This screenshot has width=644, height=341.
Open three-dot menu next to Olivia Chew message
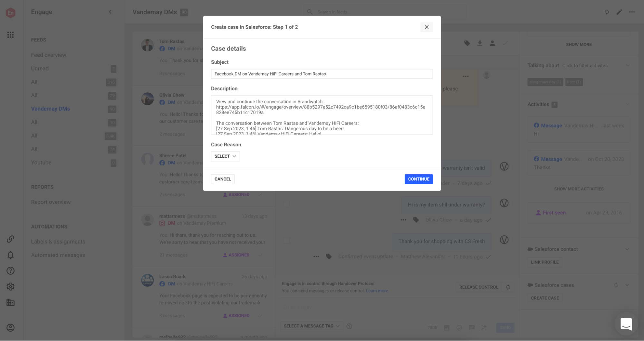403,220
